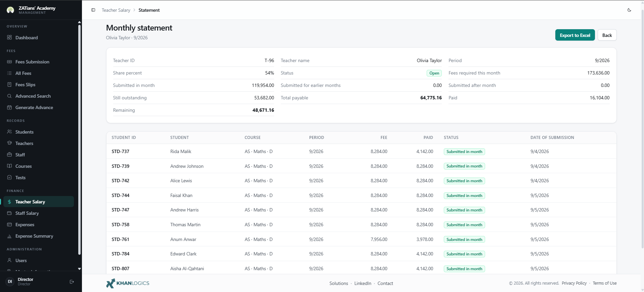Click the KhanLogics footer logo
The height and width of the screenshot is (292, 644).
(x=128, y=283)
